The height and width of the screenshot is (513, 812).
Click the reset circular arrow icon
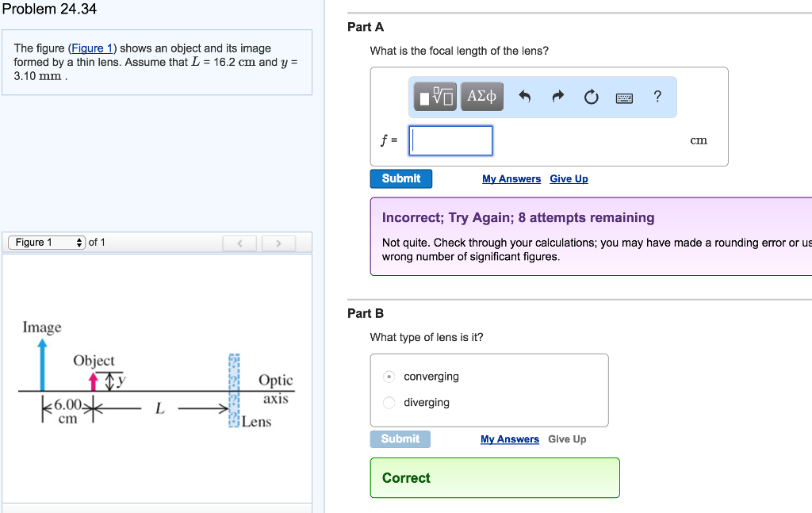coord(591,97)
